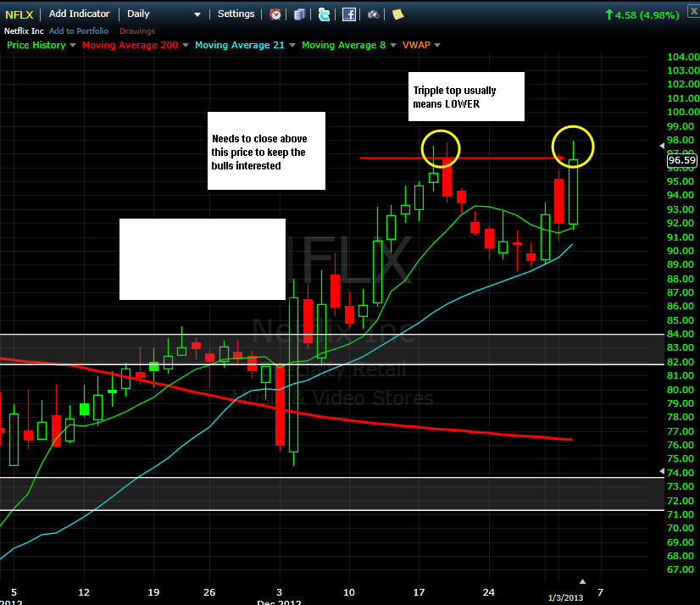Click the Add Indicator menu

[79, 14]
